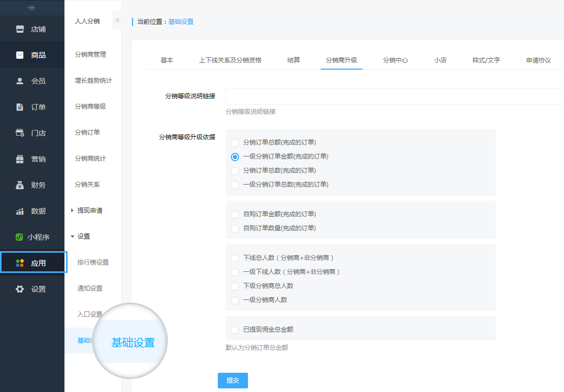Select 下级分销商总人数 radio
The height and width of the screenshot is (392, 564).
(x=235, y=286)
